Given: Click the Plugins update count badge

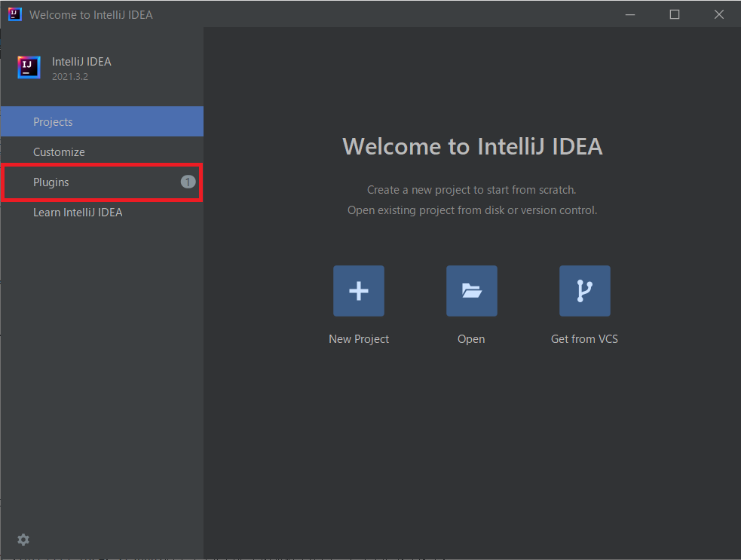Looking at the screenshot, I should coord(188,182).
